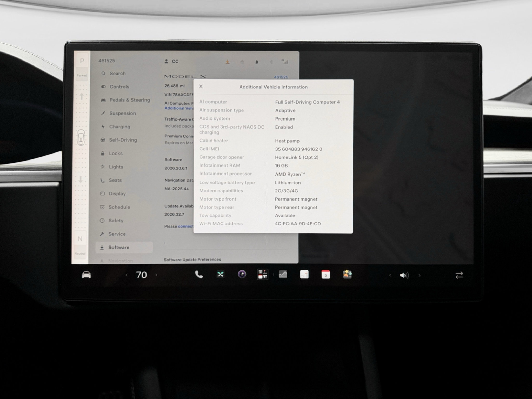Open the phone app in bottom bar
This screenshot has width=532, height=399.
(199, 275)
